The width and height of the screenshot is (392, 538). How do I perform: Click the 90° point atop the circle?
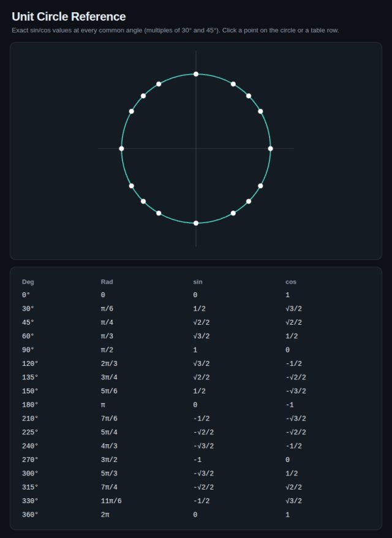click(196, 74)
